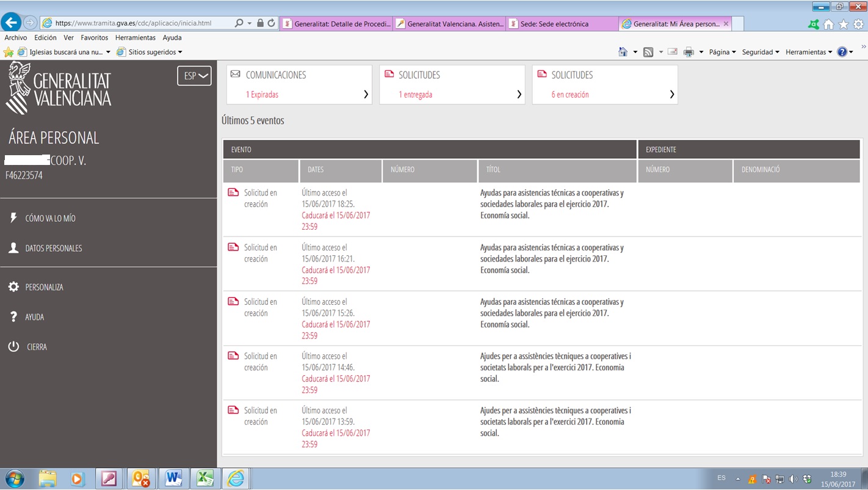Open the Solicitudes 1 entregada card arrow
868x490 pixels.
pos(519,94)
